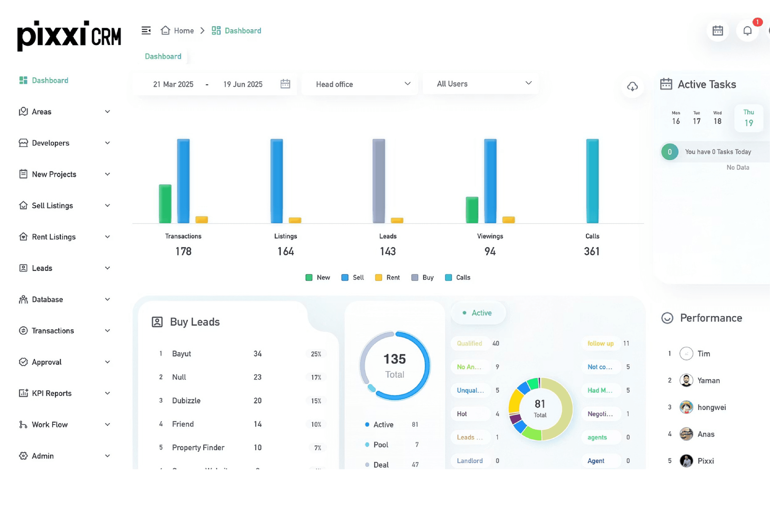The image size is (770, 532).
Task: Open Dashboard in the sidebar menu
Action: [50, 80]
